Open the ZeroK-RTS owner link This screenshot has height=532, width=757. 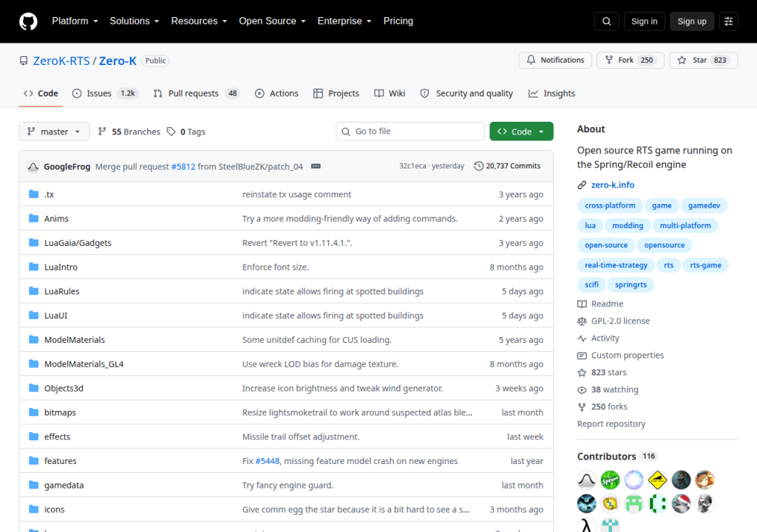(x=61, y=61)
